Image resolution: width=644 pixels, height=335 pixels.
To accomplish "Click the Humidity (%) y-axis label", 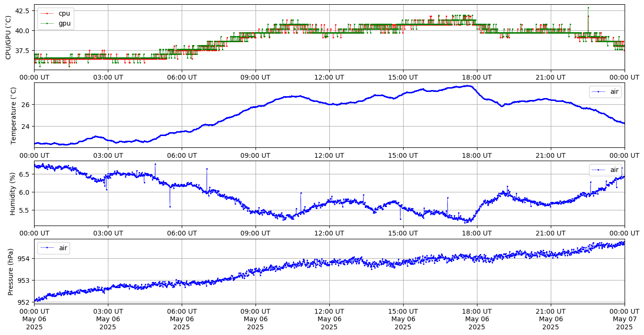I will point(13,193).
